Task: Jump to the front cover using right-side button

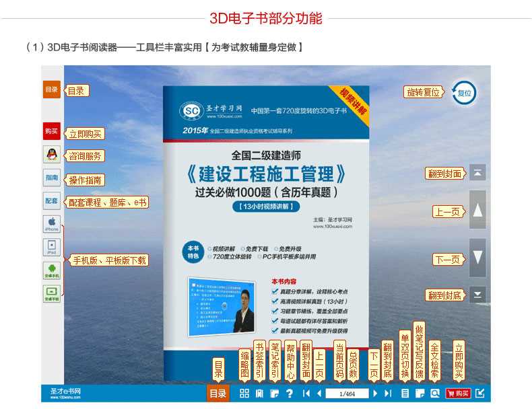Action: point(477,173)
